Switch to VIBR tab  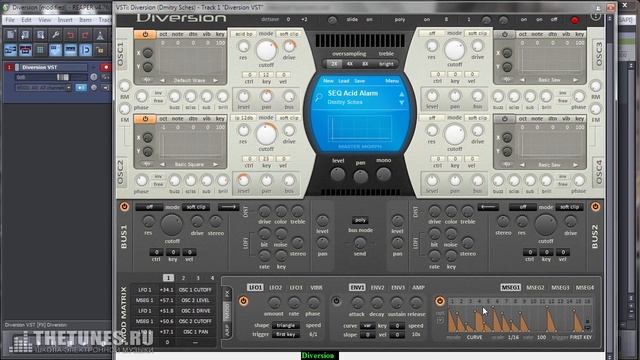[316, 288]
